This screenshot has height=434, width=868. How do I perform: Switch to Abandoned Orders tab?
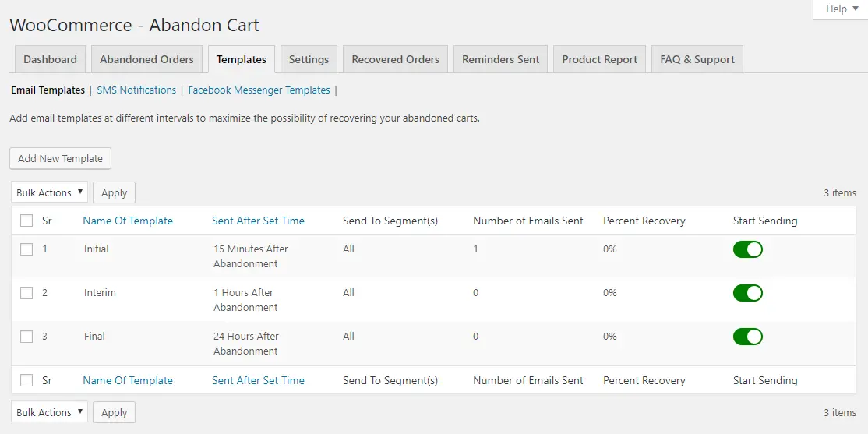pyautogui.click(x=146, y=59)
